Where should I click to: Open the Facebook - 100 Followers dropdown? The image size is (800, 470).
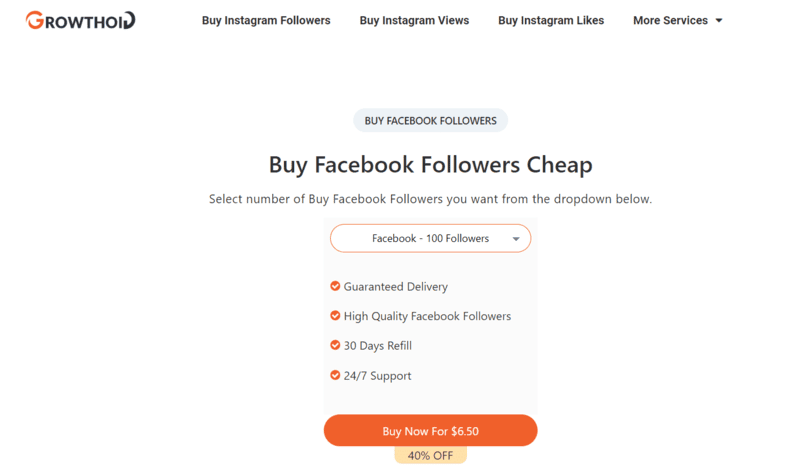tap(430, 239)
